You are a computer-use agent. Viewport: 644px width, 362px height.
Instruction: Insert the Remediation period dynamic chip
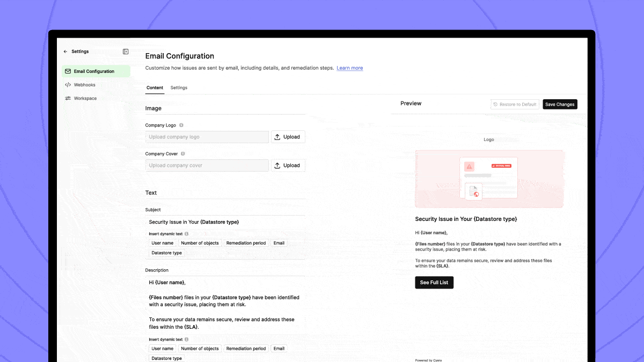click(246, 242)
